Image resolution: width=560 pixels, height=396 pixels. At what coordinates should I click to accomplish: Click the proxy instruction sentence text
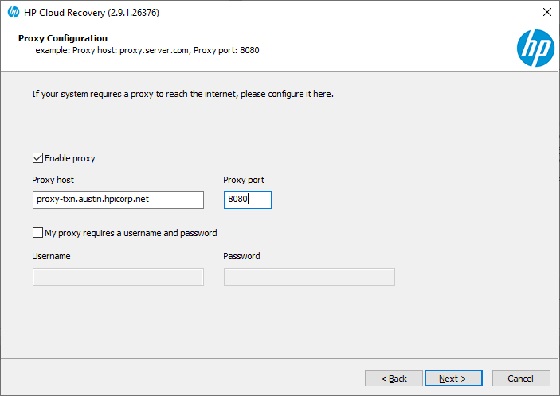(183, 94)
